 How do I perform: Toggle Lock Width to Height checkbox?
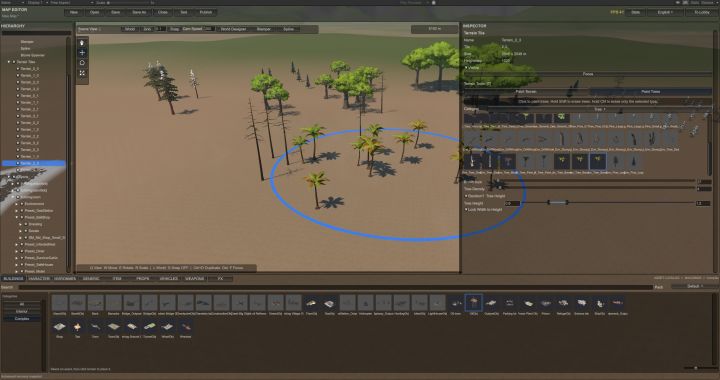(466, 209)
